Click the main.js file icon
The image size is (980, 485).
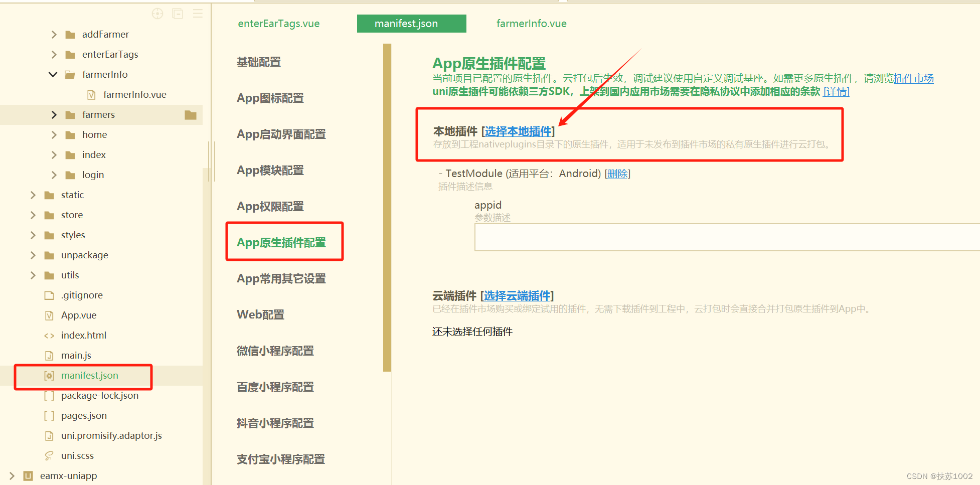[x=49, y=356]
